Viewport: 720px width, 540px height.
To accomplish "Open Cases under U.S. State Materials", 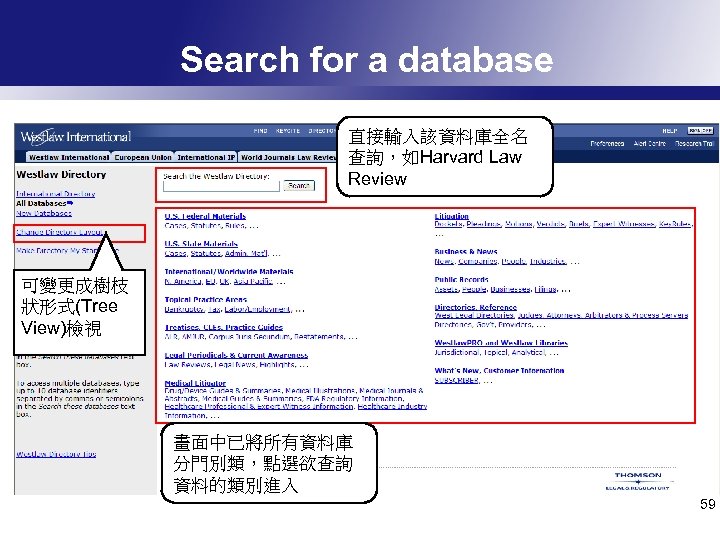I will tap(175, 253).
